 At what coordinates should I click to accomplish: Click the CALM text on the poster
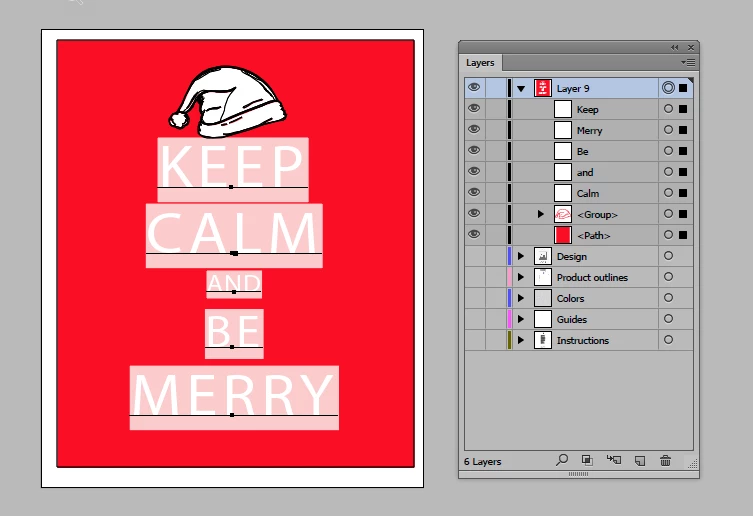[x=232, y=233]
